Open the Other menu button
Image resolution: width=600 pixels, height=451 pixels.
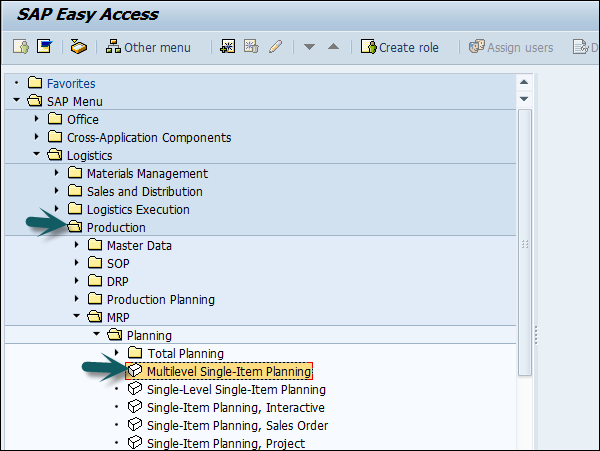[148, 47]
